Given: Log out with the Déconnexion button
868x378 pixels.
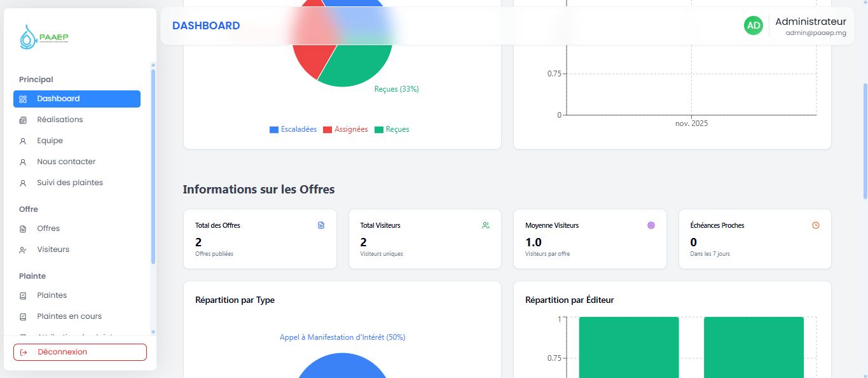Looking at the screenshot, I should (80, 352).
